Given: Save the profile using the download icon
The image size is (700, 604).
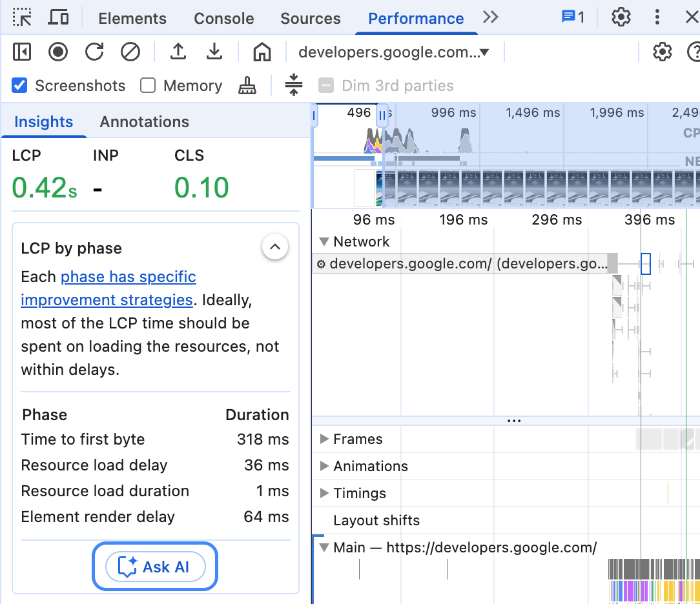Looking at the screenshot, I should tap(215, 52).
